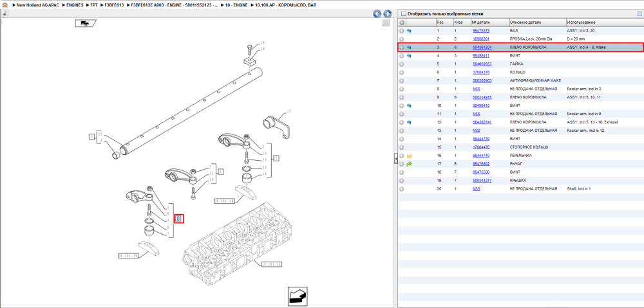Click callout 9 box in the diagram

(220, 172)
